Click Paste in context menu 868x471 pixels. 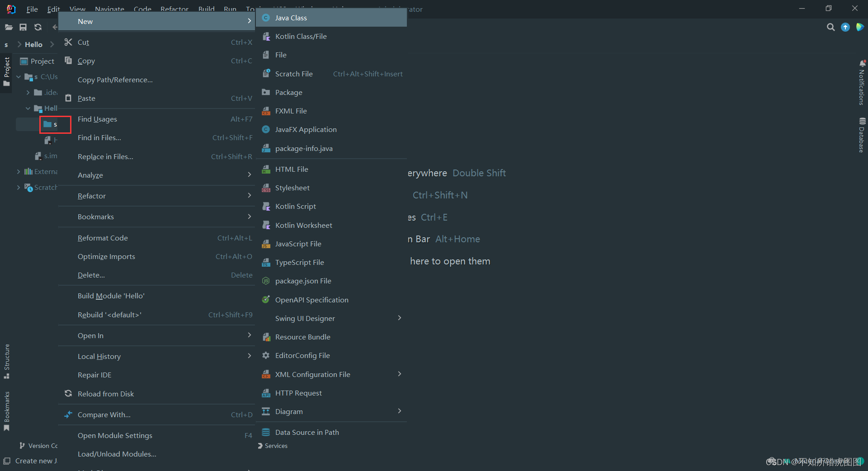[157, 98]
